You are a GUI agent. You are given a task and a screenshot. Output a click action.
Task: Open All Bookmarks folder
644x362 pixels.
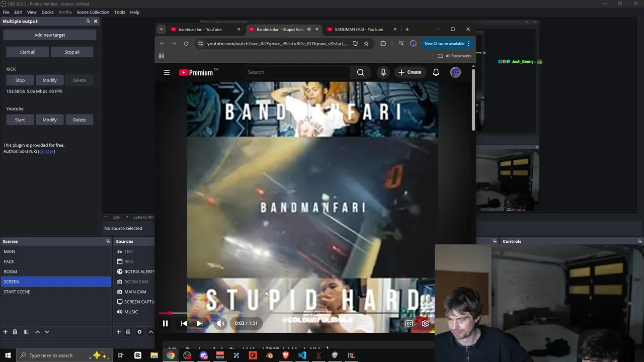point(454,56)
